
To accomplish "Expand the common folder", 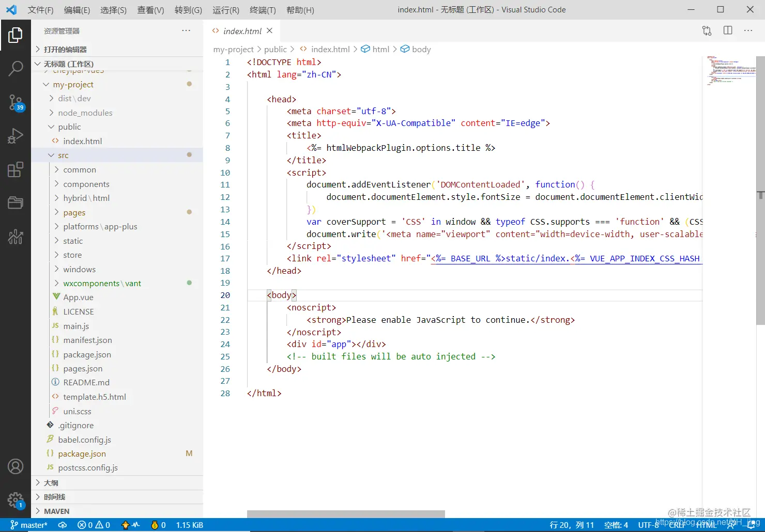I will tap(117, 170).
